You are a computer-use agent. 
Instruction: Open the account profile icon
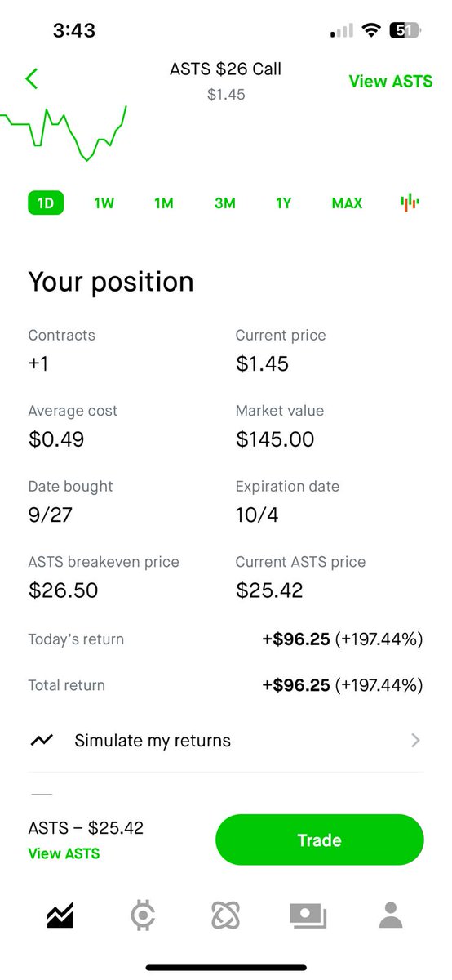pyautogui.click(x=392, y=915)
